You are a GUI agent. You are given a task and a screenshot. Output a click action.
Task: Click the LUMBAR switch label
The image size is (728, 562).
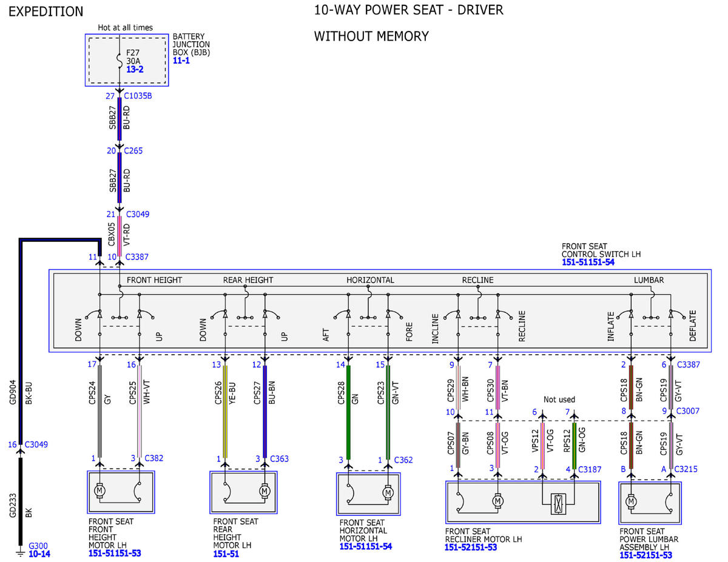click(x=649, y=280)
